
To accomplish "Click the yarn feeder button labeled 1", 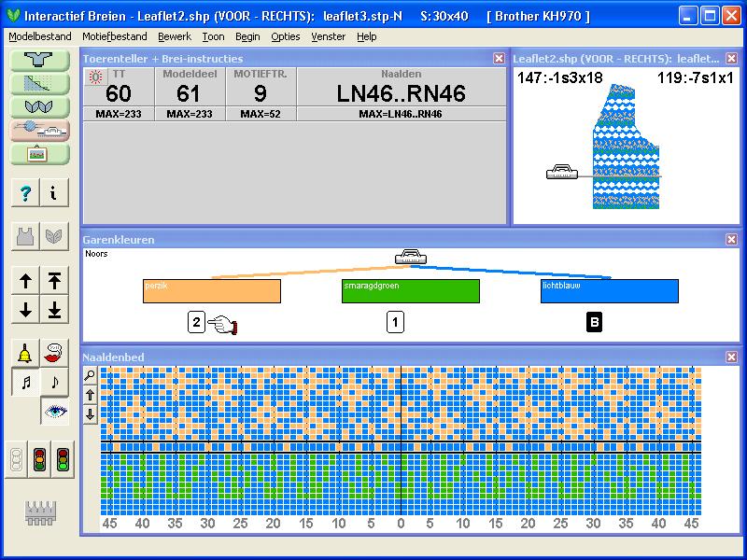I will click(x=396, y=323).
